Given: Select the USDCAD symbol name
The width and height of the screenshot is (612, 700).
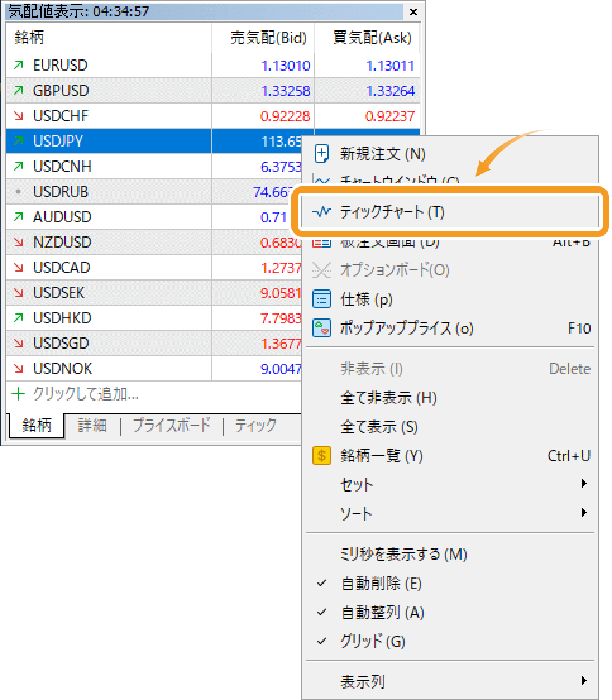Looking at the screenshot, I should click(x=62, y=267).
